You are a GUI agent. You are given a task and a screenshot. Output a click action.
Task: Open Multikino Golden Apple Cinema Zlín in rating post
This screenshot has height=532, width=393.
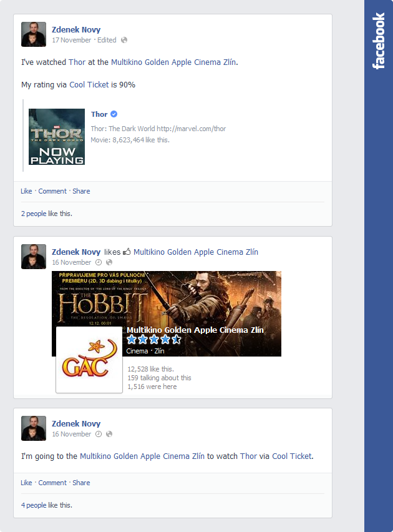(173, 62)
